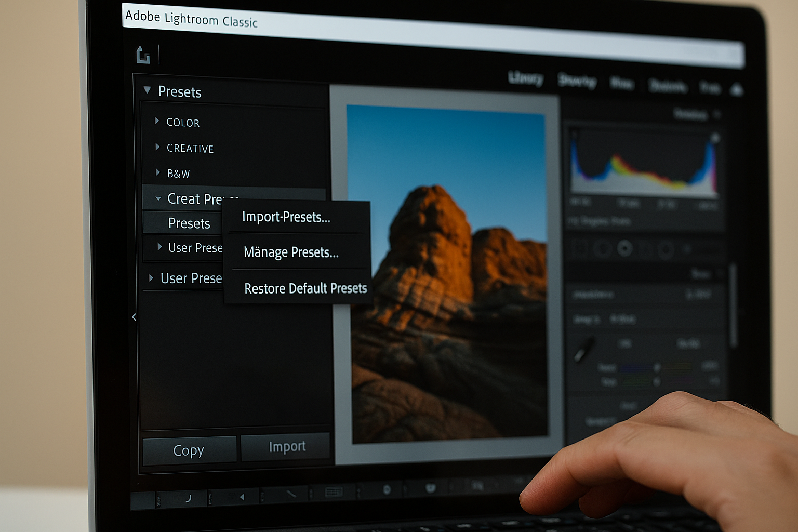This screenshot has width=798, height=532.
Task: Click the radial filter icon in Develop tool strip
Action: (666, 248)
